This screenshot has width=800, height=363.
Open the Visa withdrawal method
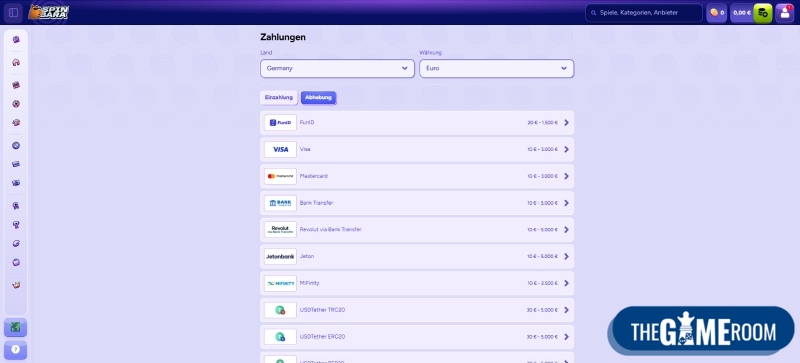pyautogui.click(x=417, y=150)
